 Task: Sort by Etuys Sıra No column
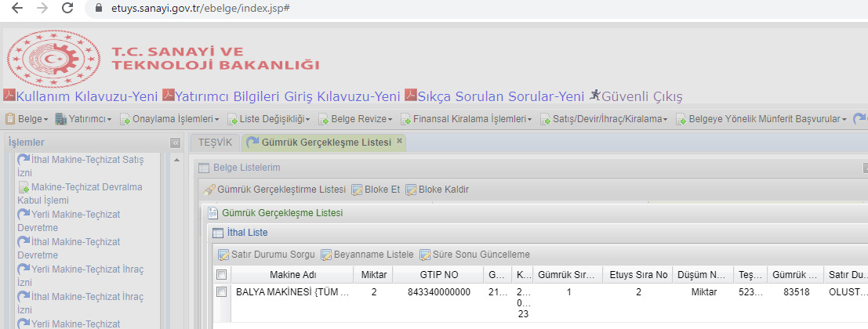pos(637,275)
